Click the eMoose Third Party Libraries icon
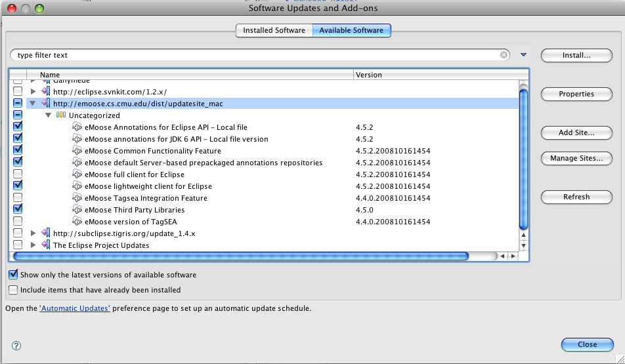This screenshot has width=625, height=364. (77, 210)
